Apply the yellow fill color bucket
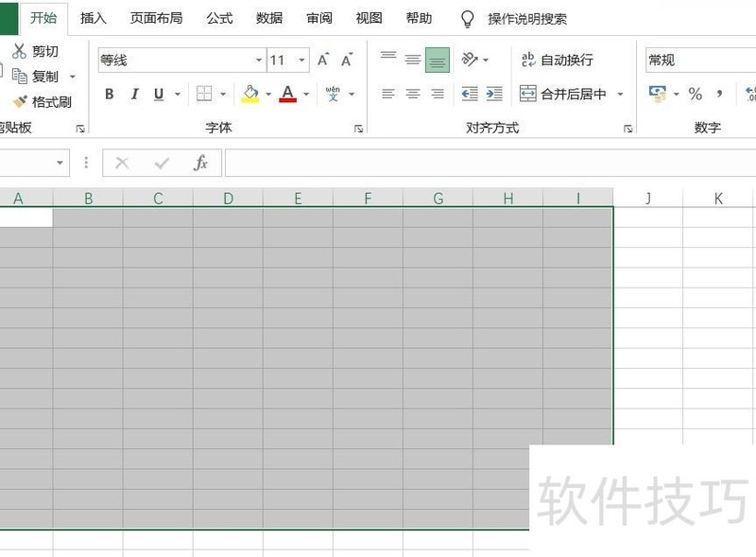This screenshot has height=557, width=756. [250, 94]
